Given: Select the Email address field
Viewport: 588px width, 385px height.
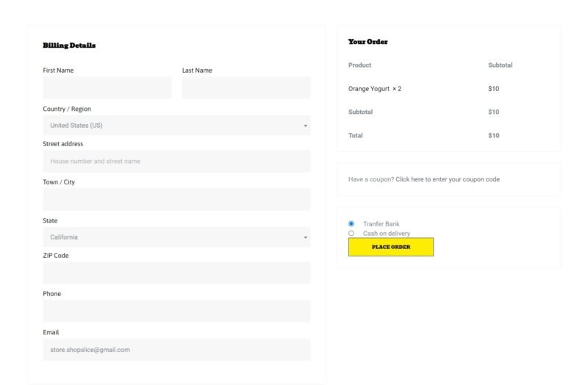Looking at the screenshot, I should tap(176, 350).
